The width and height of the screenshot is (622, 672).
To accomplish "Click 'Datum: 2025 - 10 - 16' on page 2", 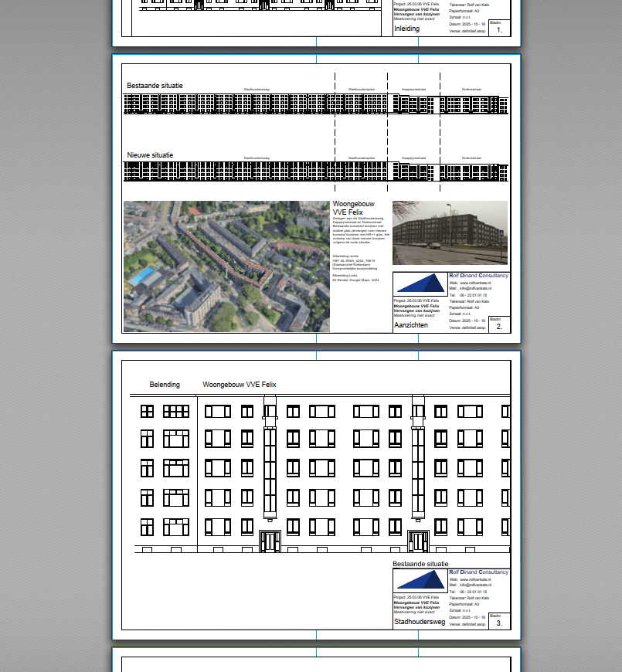I will click(467, 321).
